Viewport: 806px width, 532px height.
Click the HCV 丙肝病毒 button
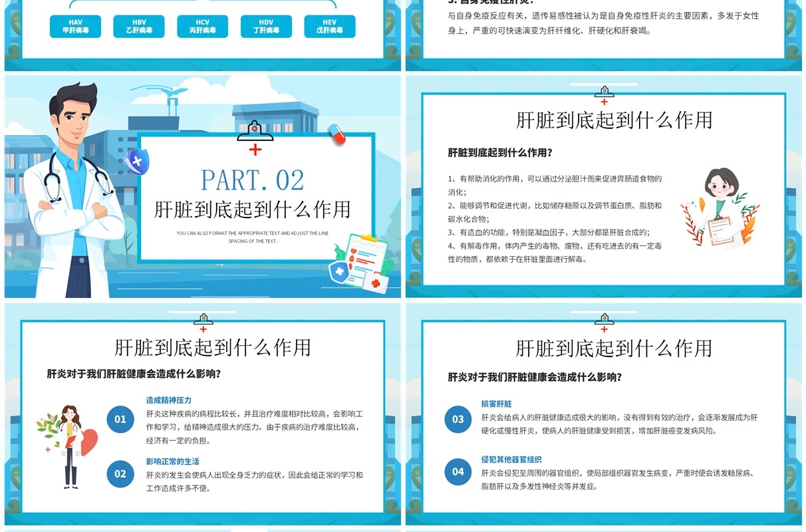pos(203,27)
